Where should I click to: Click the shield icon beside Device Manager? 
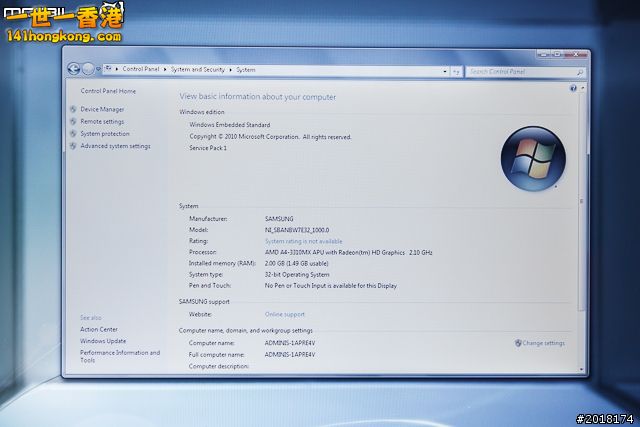coord(74,109)
